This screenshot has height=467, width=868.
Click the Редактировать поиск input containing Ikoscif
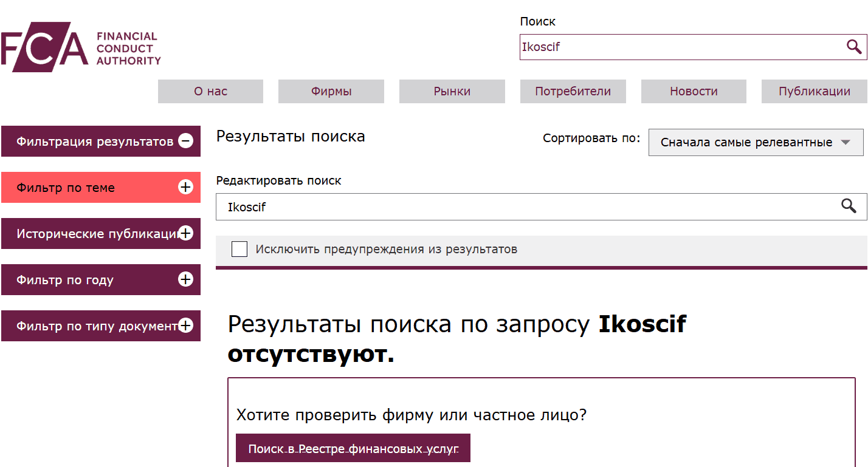point(486,206)
